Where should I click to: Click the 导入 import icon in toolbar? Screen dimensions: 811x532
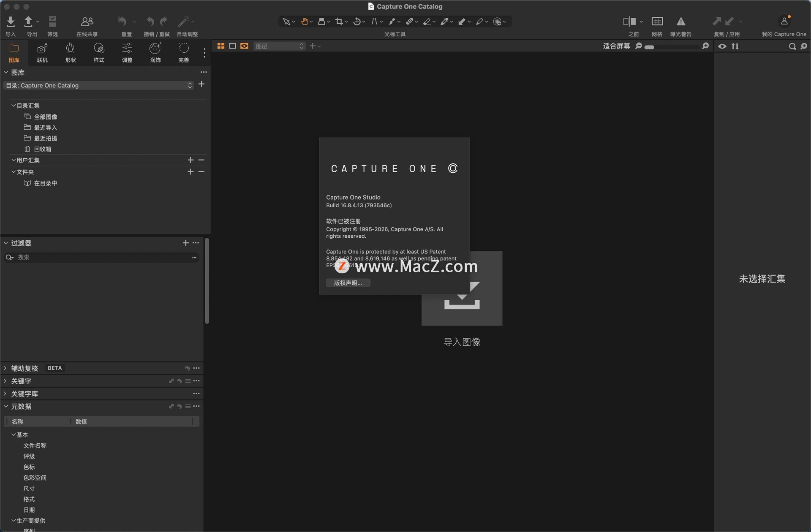pos(11,21)
